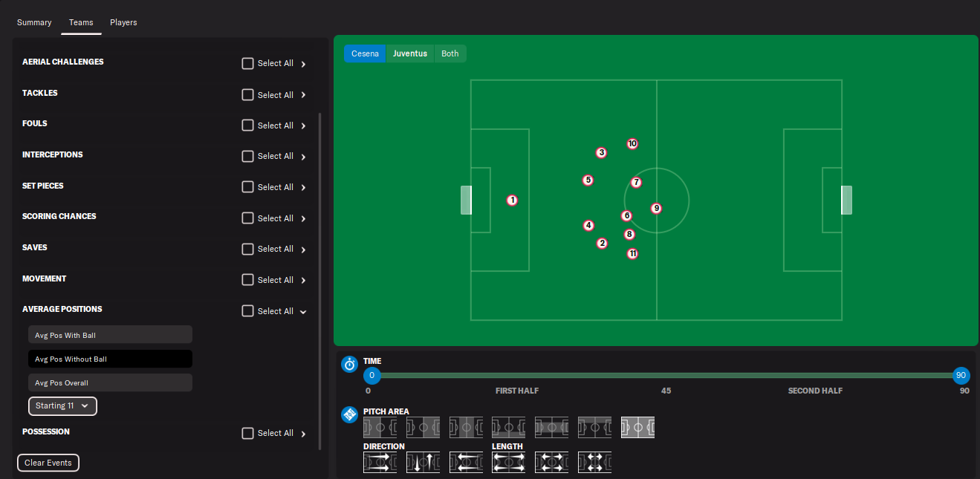Screen dimensions: 980x479
Task: Switch to the Teams tab
Action: coord(81,22)
